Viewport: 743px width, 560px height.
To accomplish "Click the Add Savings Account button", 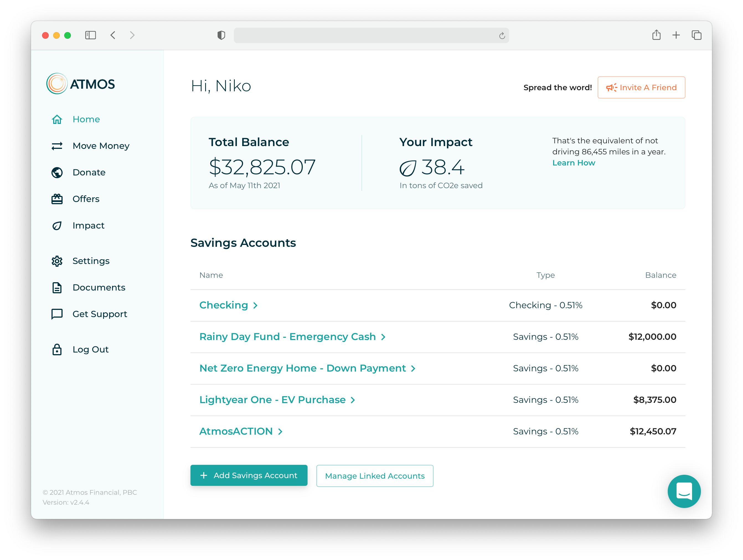I will click(249, 475).
